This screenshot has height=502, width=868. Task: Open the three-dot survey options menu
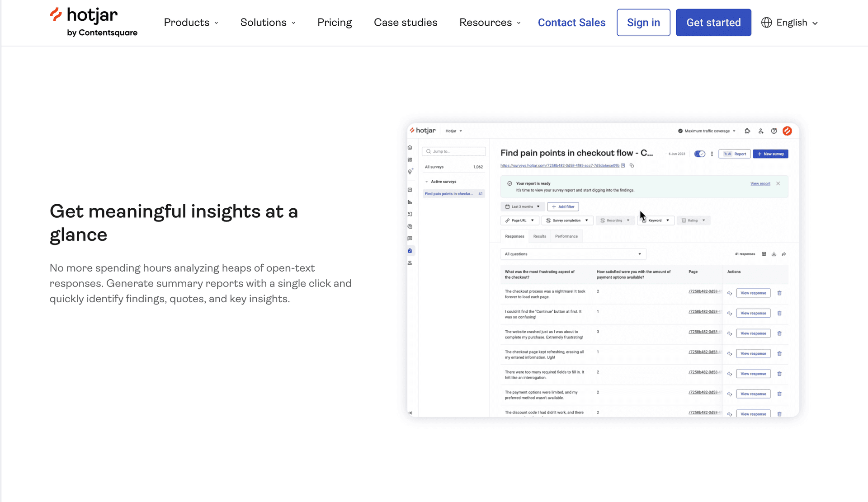(712, 154)
